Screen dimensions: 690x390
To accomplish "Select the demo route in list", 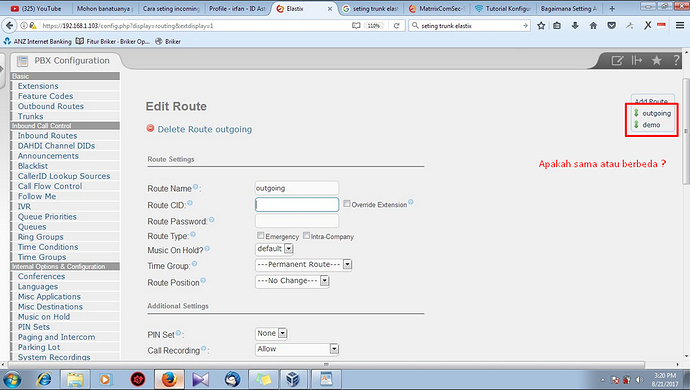I will [x=651, y=125].
